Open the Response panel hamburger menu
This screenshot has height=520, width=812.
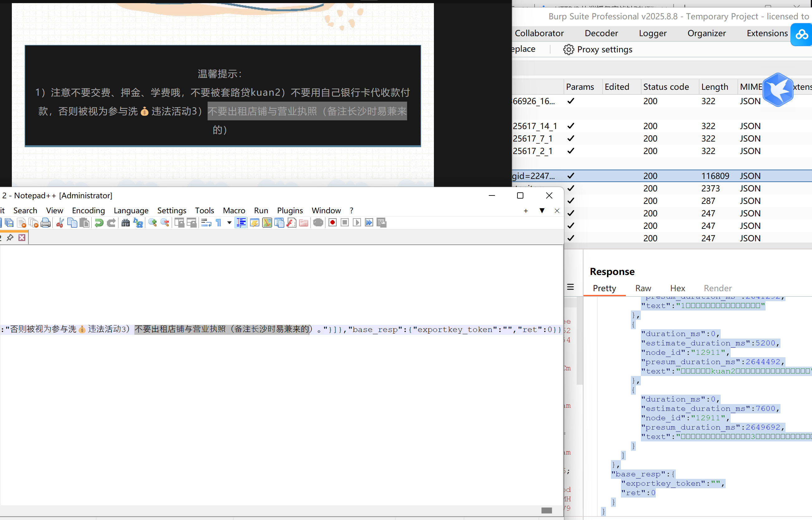571,287
